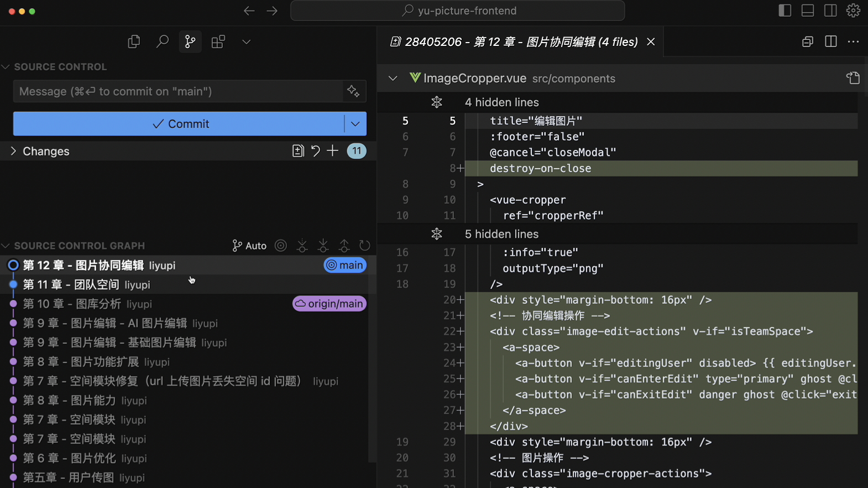Show more views chevron in activity bar

pos(247,41)
